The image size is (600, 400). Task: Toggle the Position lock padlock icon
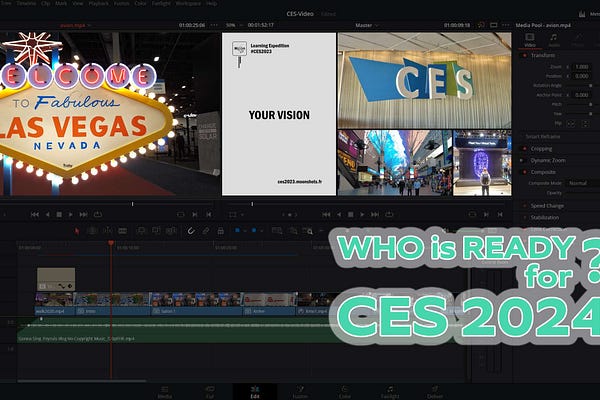pos(220,231)
